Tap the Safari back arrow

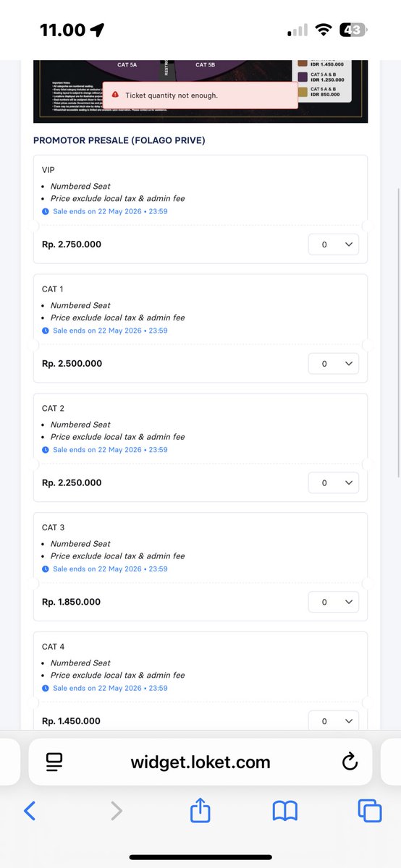30,811
